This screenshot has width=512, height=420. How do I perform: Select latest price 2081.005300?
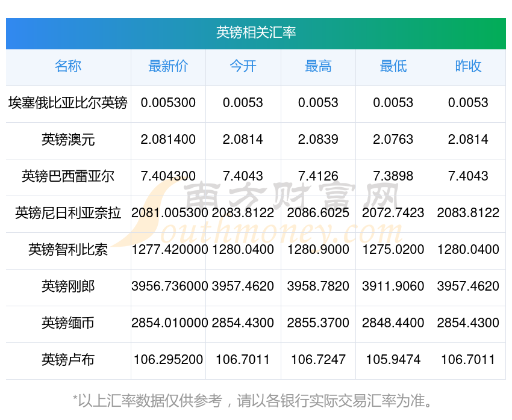pos(169,213)
